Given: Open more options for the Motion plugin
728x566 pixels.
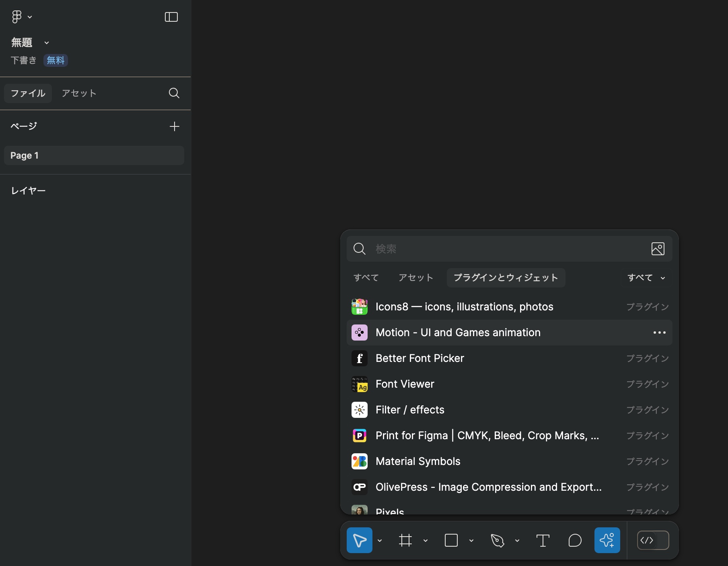Looking at the screenshot, I should coord(660,333).
